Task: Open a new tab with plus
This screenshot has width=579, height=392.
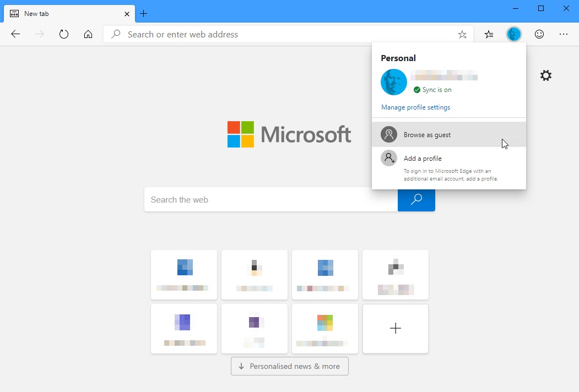Action: 144,14
